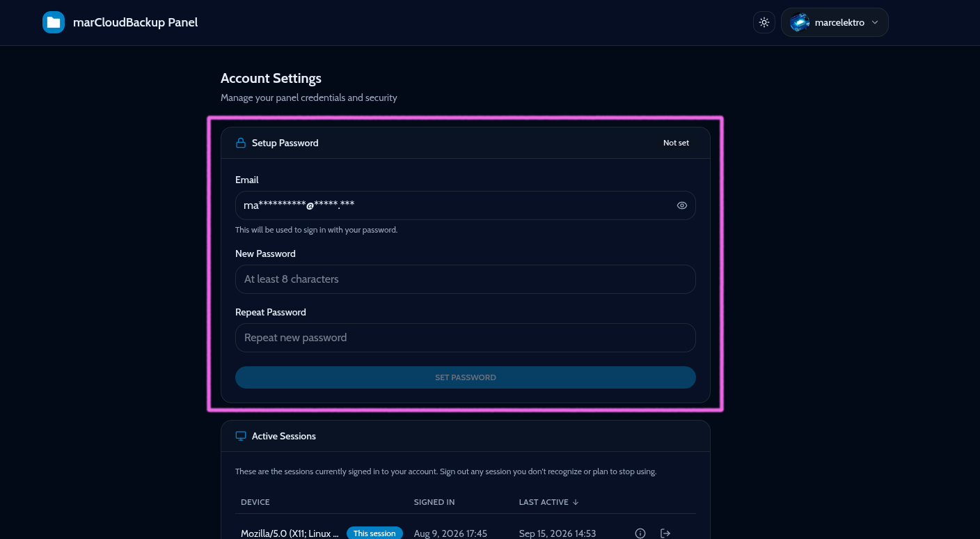Click the 'Not set' password status label
Viewport: 980px width, 539px height.
click(x=676, y=143)
